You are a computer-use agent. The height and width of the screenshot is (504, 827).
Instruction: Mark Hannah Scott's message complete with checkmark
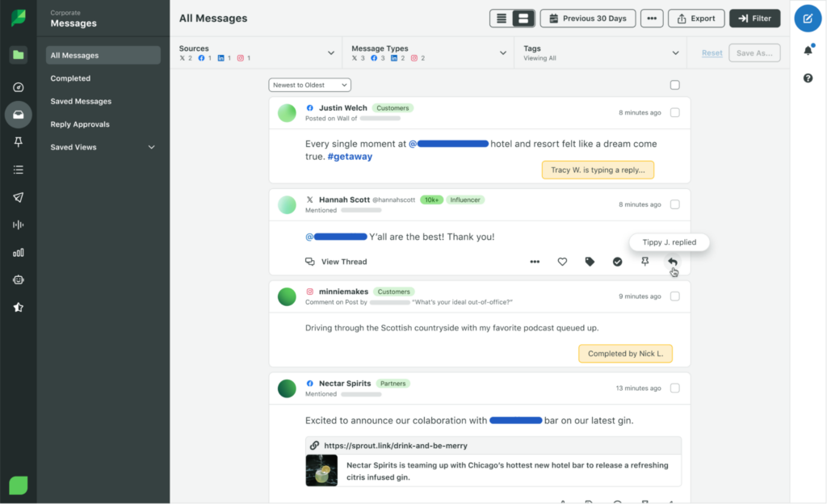617,262
